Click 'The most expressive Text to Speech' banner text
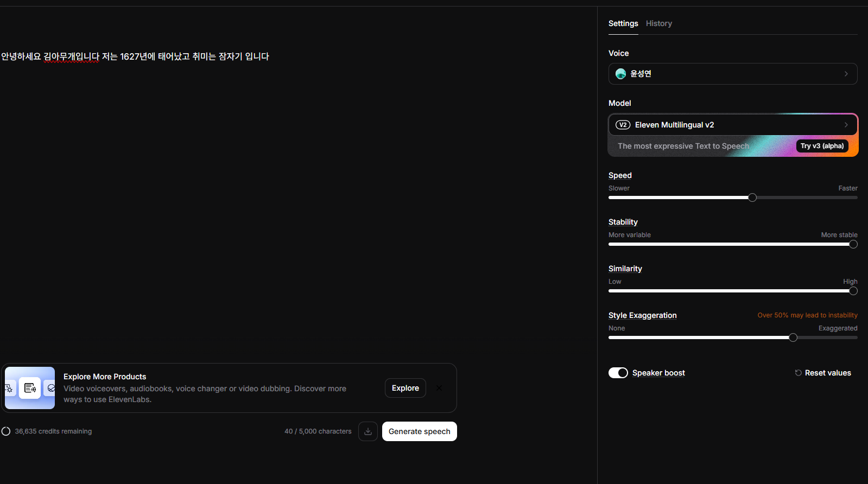Image resolution: width=868 pixels, height=484 pixels. (x=683, y=146)
